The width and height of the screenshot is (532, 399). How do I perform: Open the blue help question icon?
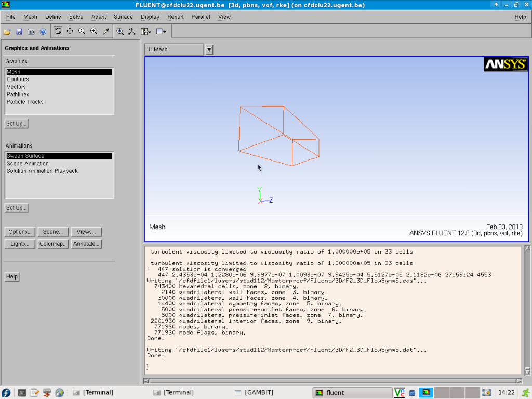coord(43,32)
